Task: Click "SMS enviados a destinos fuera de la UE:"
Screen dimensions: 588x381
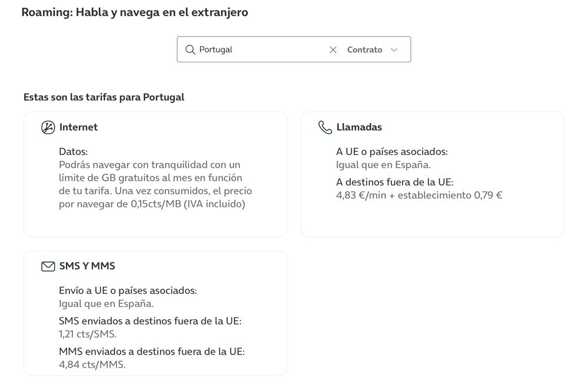Action: click(150, 322)
